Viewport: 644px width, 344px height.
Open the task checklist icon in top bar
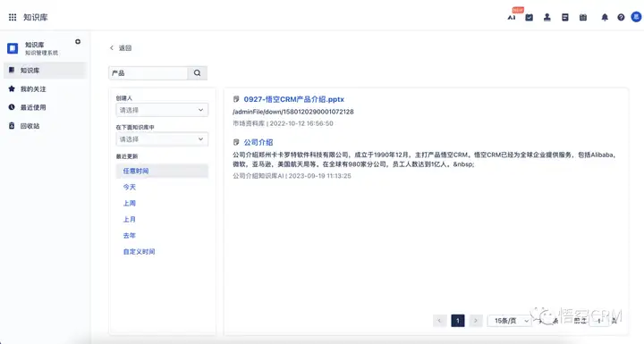pyautogui.click(x=529, y=17)
